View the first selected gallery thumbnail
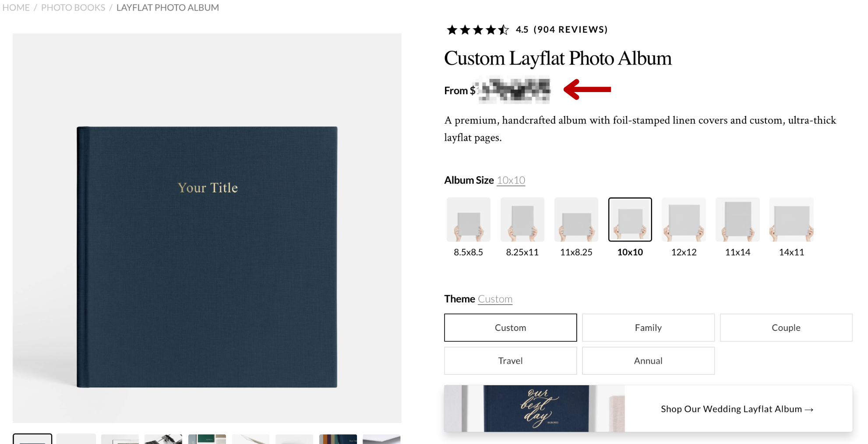Screen dimensions: 868x444 (32, 439)
